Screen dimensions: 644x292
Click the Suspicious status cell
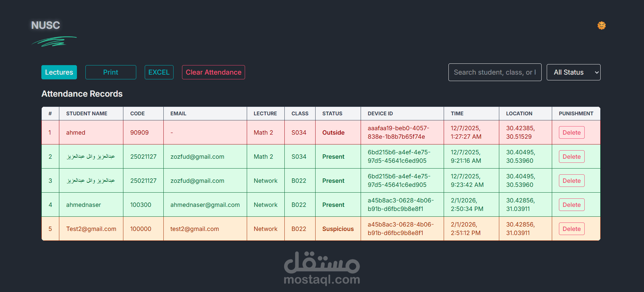[338, 229]
